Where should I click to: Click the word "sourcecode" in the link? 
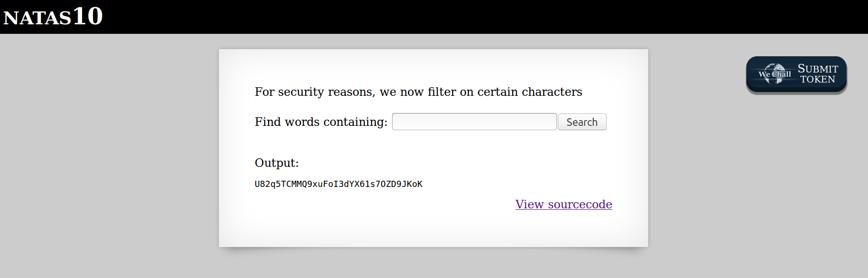pos(579,205)
